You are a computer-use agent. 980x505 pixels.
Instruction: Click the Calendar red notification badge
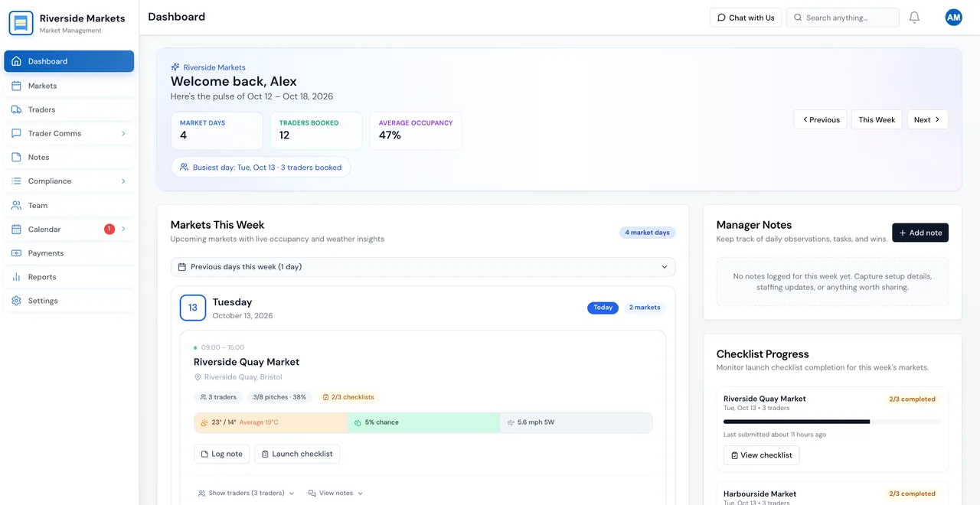click(x=109, y=229)
